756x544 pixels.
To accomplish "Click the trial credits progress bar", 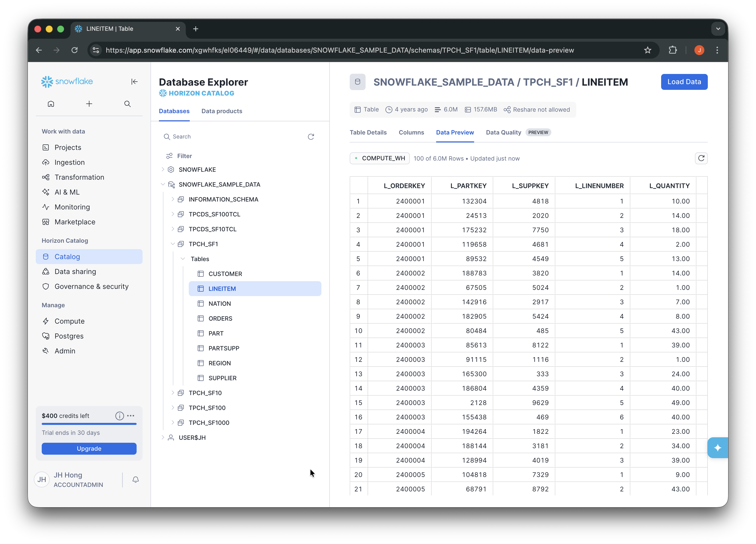I will click(x=89, y=424).
